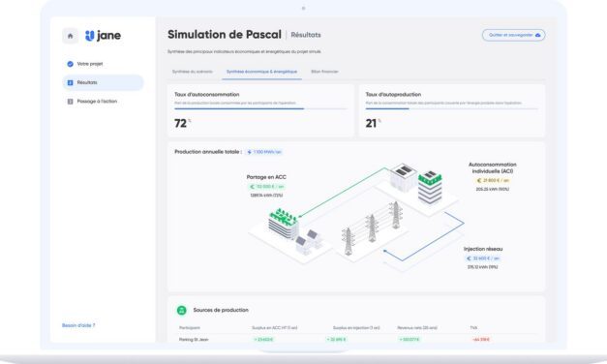The height and width of the screenshot is (364, 607).
Task: Click the Simulation de Pascal title
Action: pos(225,35)
